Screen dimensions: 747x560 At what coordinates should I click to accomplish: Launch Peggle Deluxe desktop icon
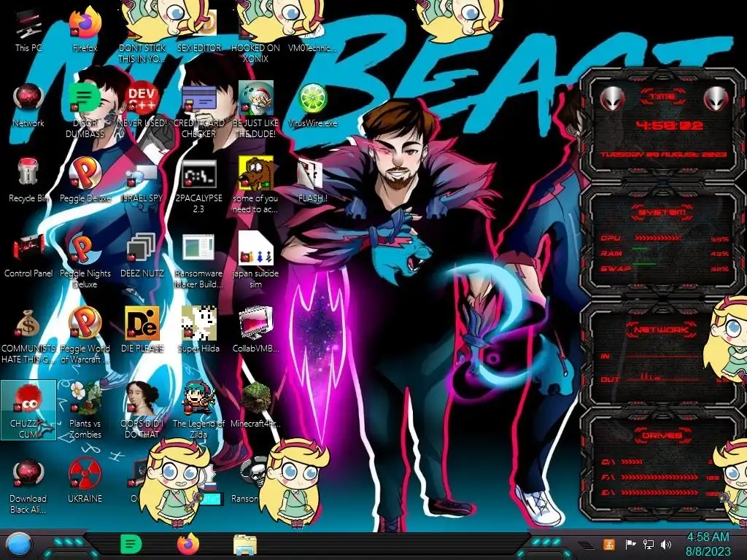pos(85,181)
